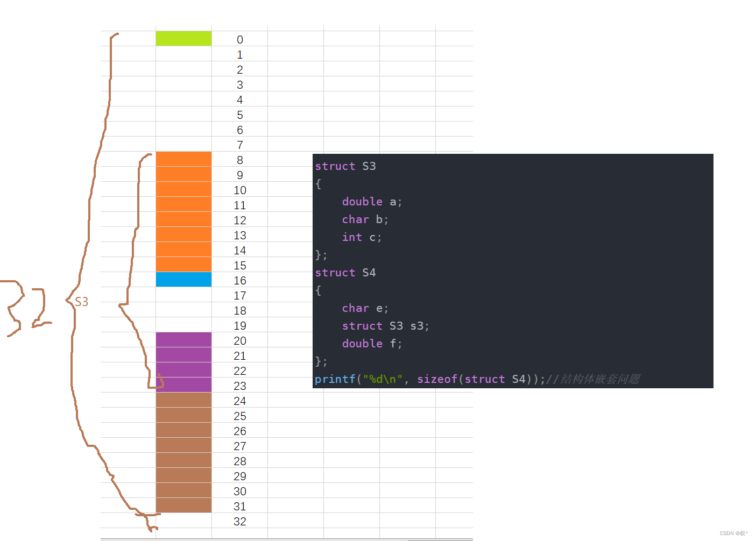Image resolution: width=756 pixels, height=541 pixels.
Task: Click the 'double f;' code line
Action: (x=372, y=344)
